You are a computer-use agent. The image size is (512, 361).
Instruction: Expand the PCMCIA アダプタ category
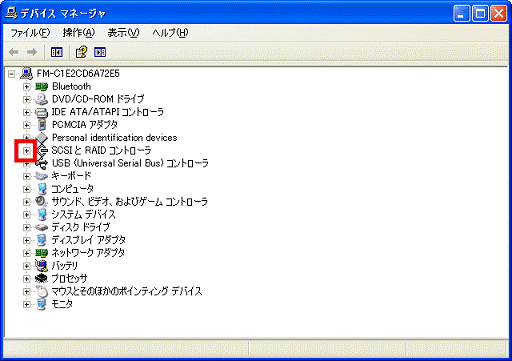coord(27,125)
